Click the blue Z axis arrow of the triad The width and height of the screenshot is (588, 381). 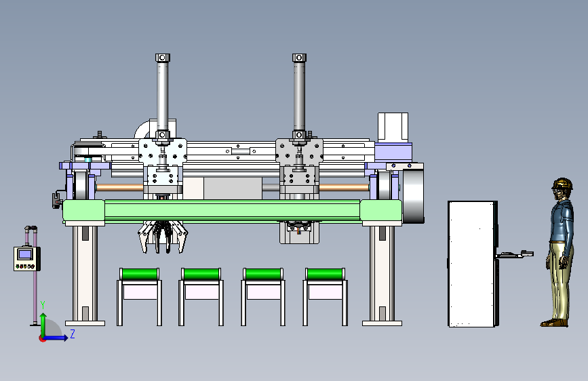[x=56, y=338]
